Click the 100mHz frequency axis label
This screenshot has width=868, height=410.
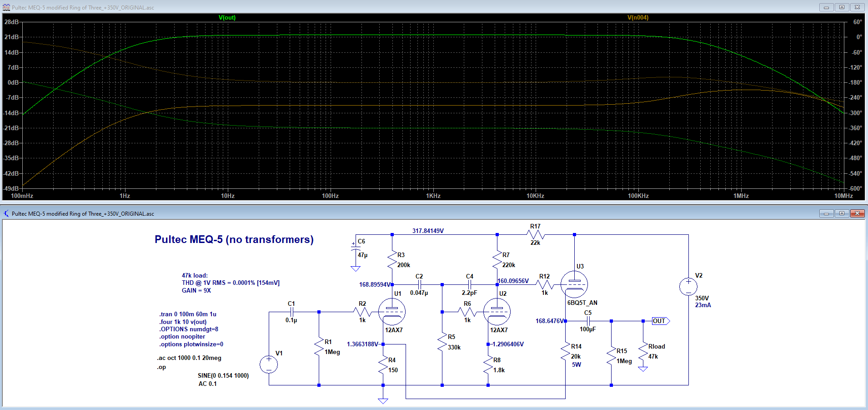coord(22,196)
